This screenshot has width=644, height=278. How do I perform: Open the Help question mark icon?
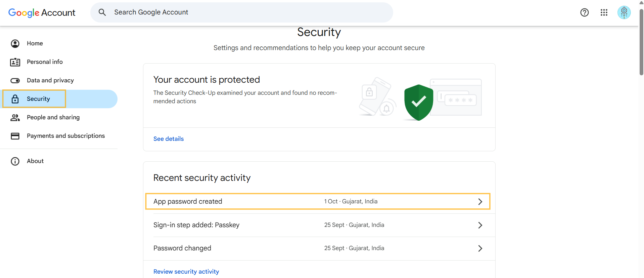pos(585,12)
